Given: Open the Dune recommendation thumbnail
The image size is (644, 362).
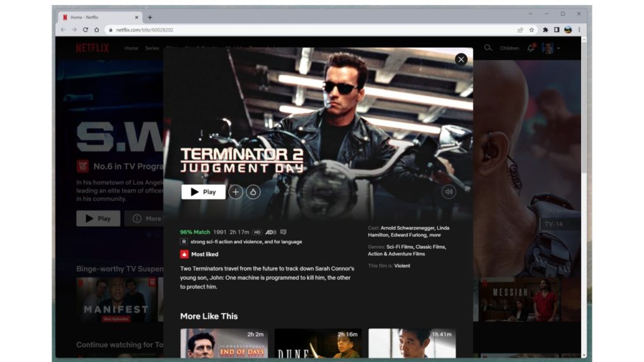Looking at the screenshot, I should point(318,343).
